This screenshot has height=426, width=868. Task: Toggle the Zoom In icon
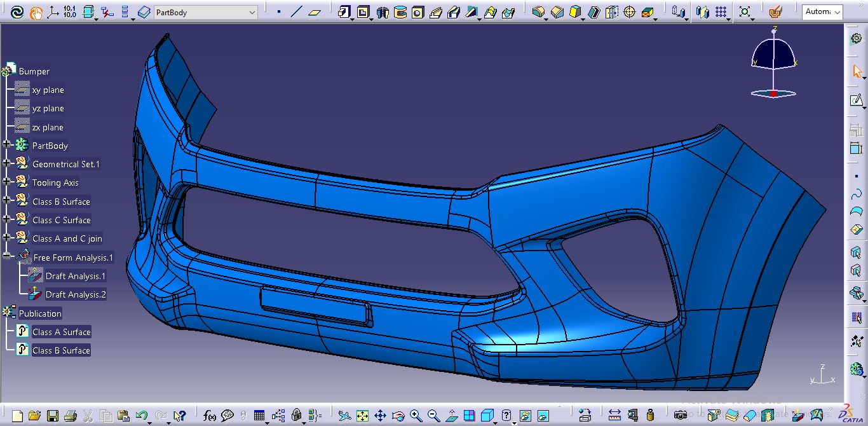[416, 416]
